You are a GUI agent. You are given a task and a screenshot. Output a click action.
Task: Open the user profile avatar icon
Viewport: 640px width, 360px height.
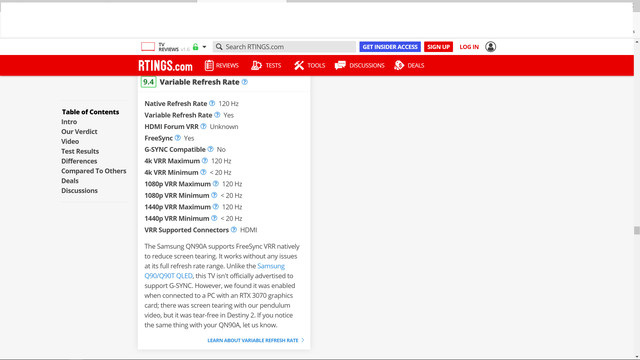(491, 47)
